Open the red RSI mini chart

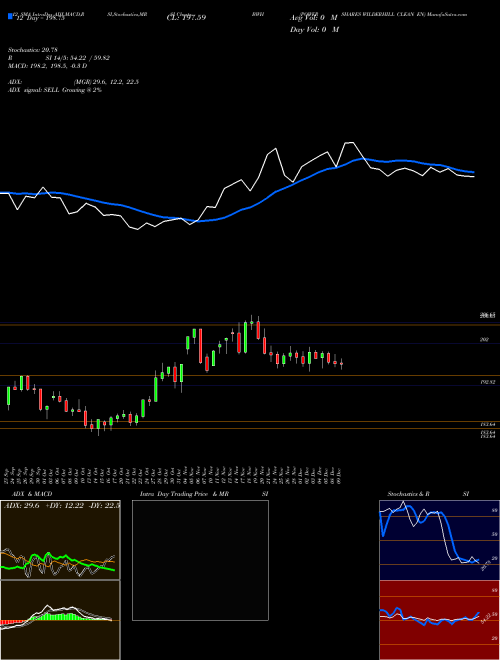point(439,620)
